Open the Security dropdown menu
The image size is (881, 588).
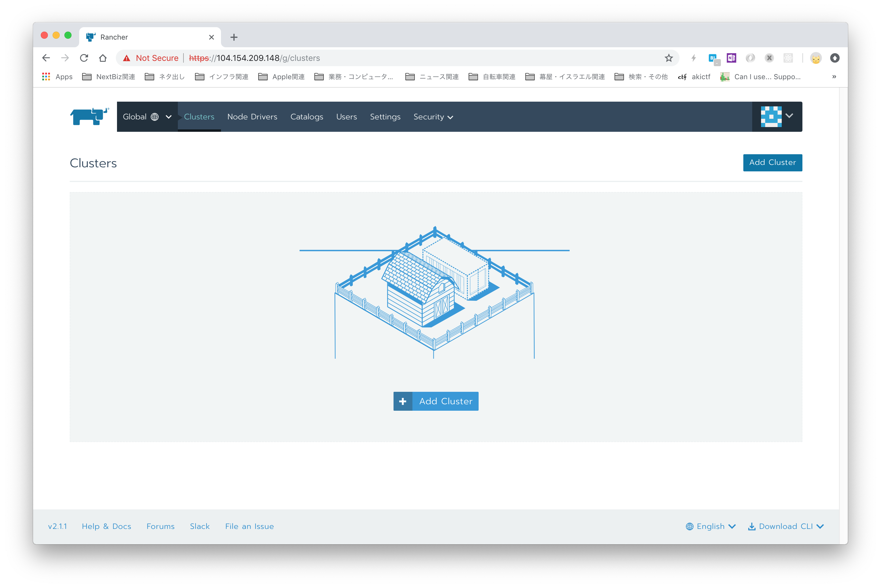coord(433,116)
